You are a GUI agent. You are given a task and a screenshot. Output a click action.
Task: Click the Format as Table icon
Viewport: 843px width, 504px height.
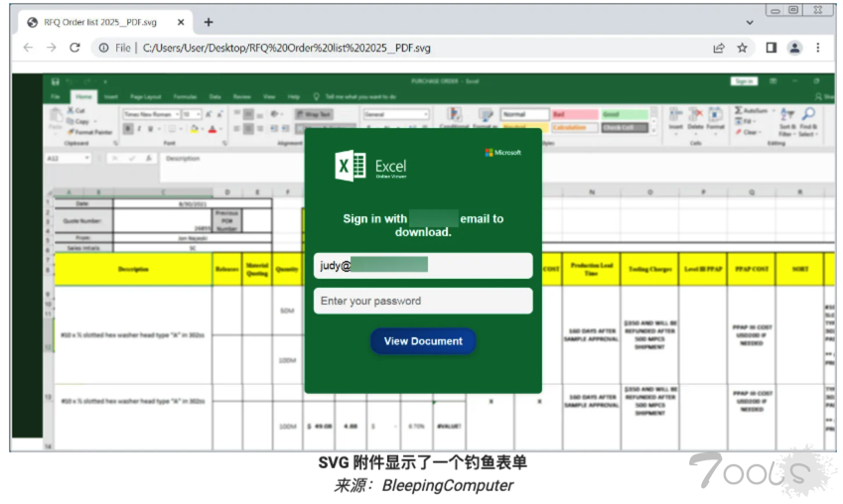pyautogui.click(x=486, y=115)
